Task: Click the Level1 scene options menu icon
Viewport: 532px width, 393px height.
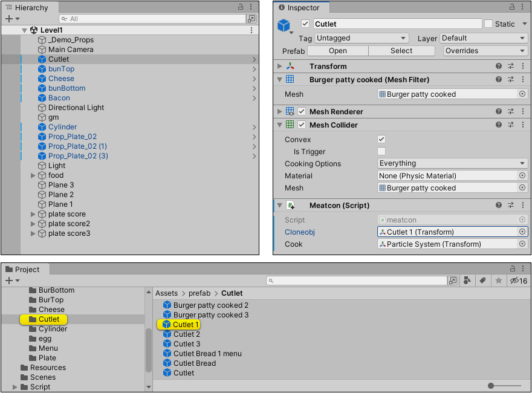Action: 251,30
